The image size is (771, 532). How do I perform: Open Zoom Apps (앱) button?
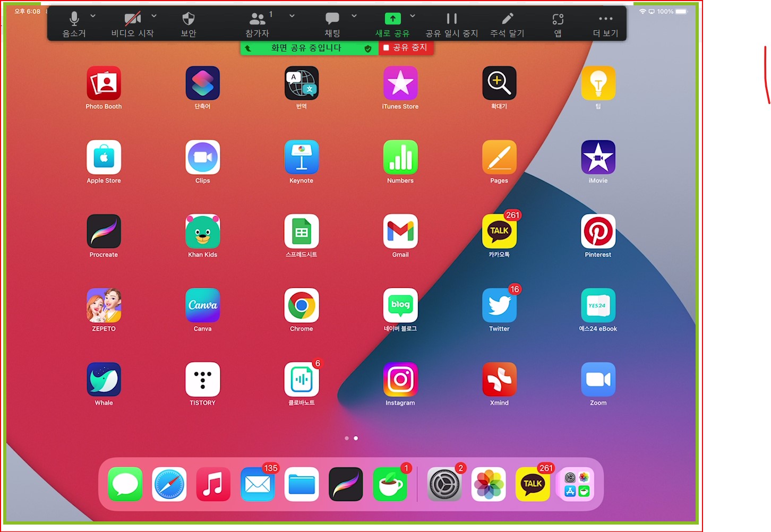click(x=558, y=24)
